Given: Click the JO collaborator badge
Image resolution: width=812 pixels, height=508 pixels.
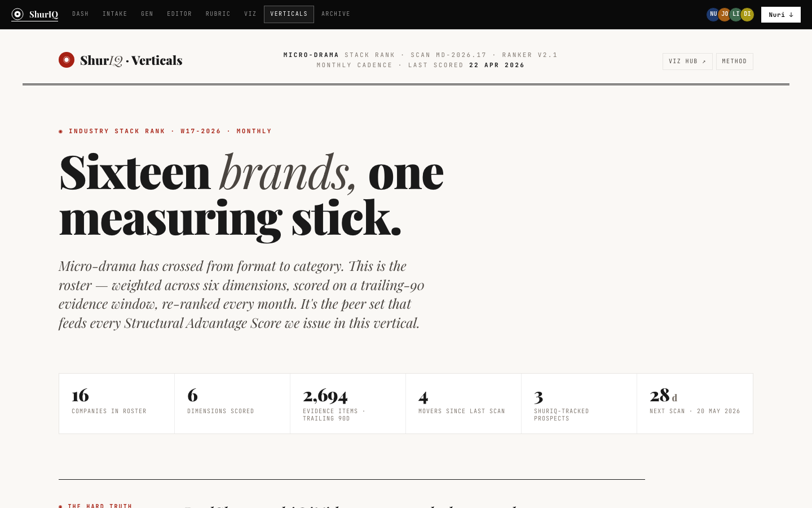Looking at the screenshot, I should [x=725, y=14].
